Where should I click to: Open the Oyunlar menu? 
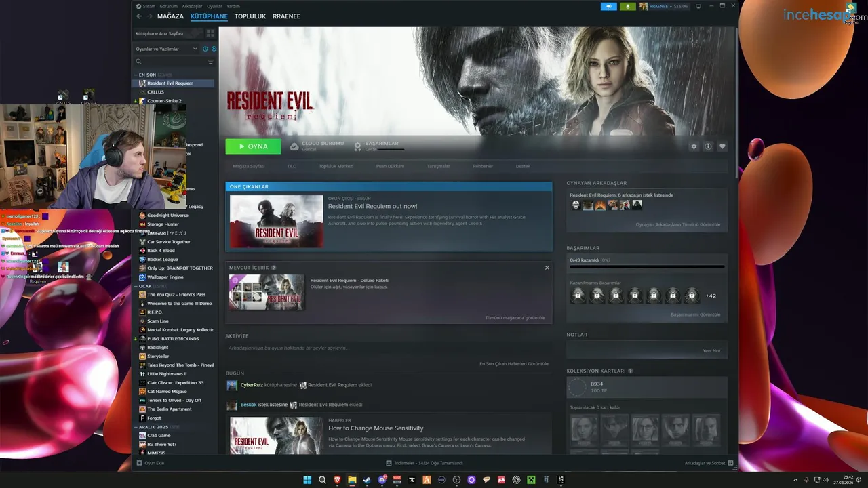(214, 6)
